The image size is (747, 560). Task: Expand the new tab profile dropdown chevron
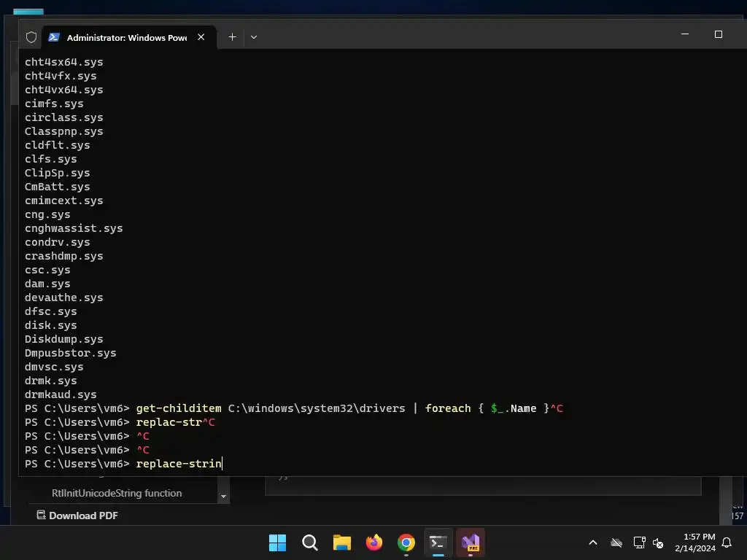pyautogui.click(x=254, y=37)
